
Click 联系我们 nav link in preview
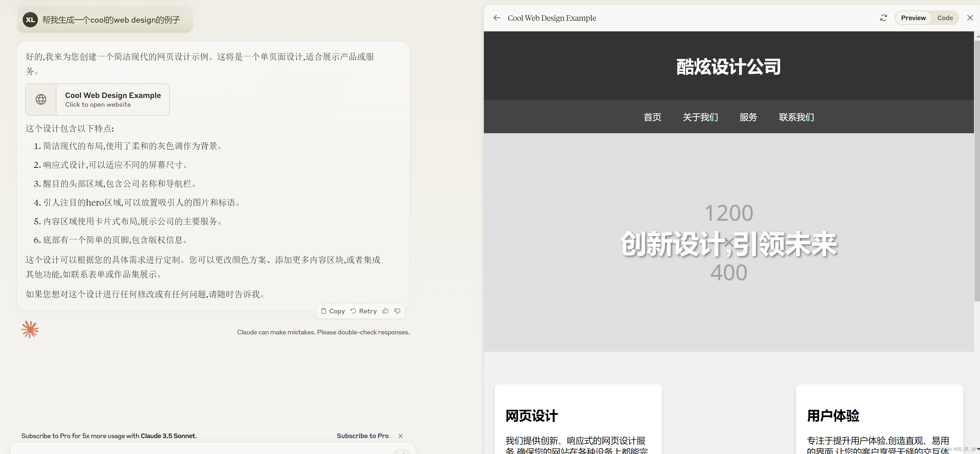point(796,117)
